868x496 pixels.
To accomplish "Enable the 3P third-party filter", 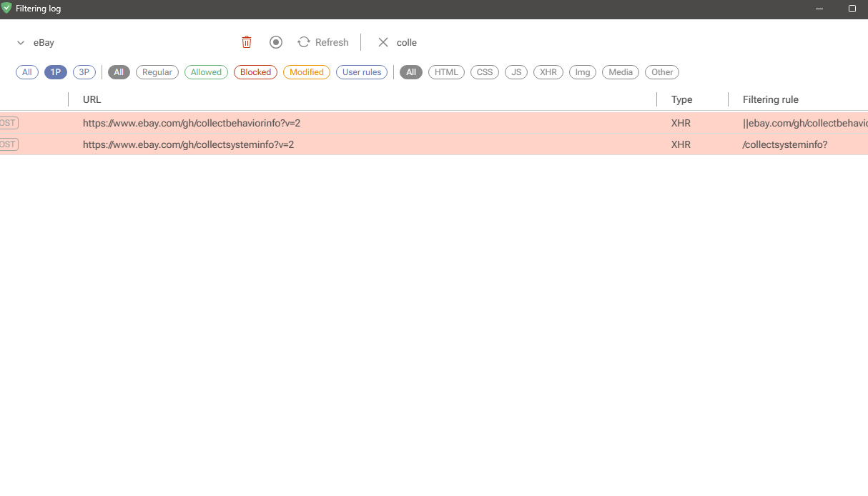I will 84,71.
